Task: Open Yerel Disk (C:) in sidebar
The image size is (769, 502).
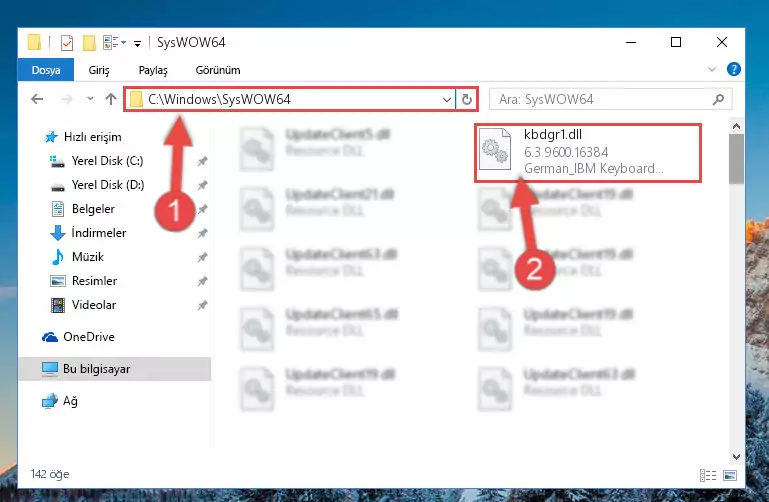Action: point(107,161)
